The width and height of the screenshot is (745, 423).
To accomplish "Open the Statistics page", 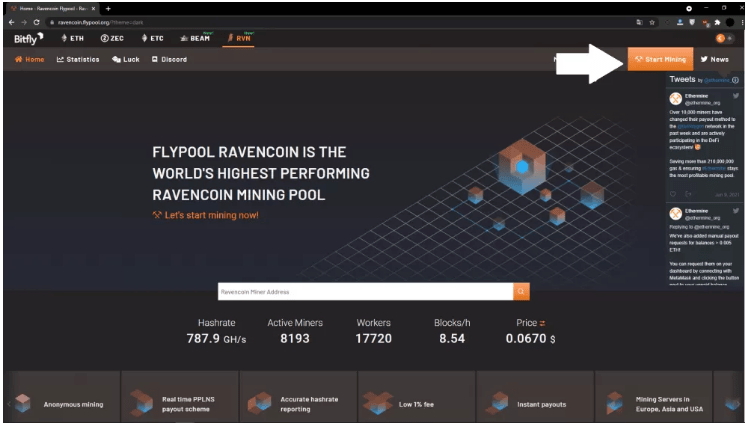I will [x=78, y=60].
